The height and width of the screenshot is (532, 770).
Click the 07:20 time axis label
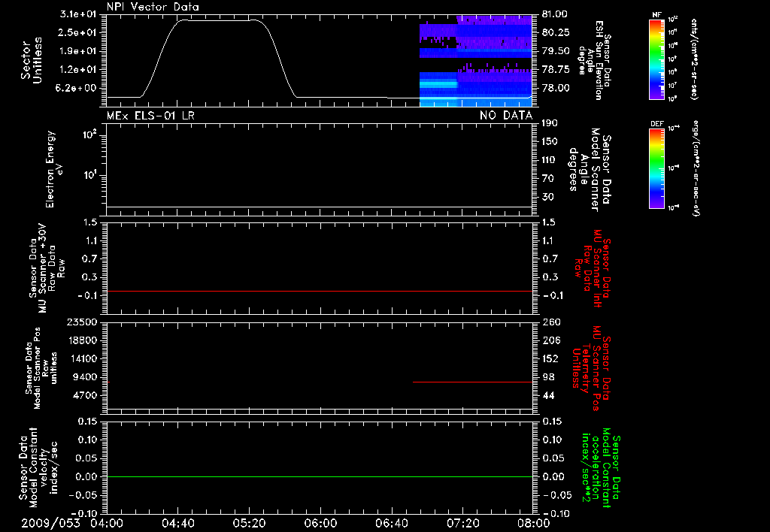462,523
